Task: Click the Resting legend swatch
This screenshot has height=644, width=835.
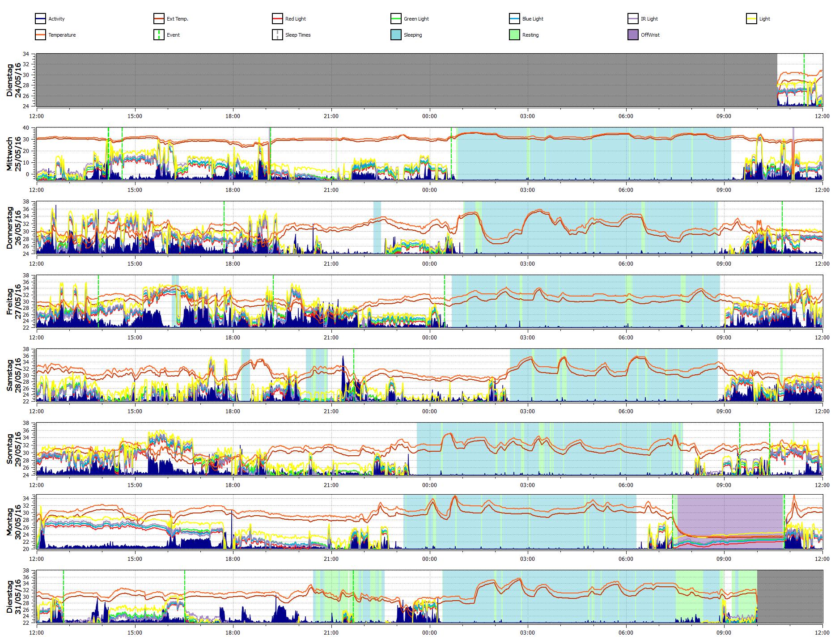Action: (515, 35)
